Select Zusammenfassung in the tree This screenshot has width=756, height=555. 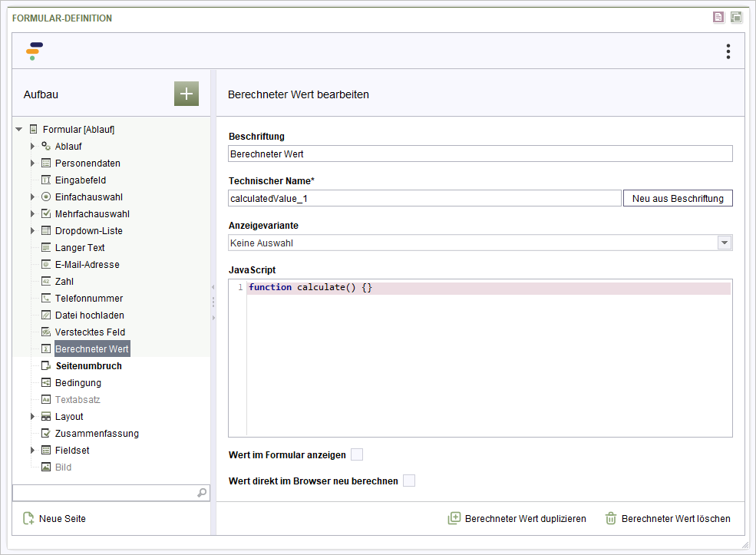97,433
